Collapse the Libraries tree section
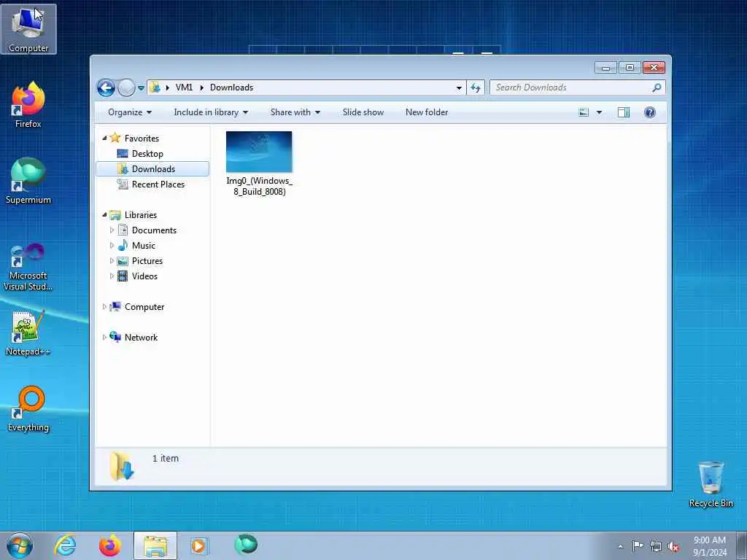 pos(104,215)
